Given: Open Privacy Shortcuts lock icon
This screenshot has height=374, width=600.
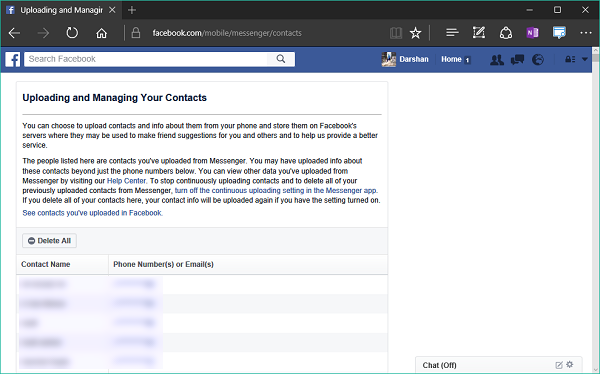Looking at the screenshot, I should 570,59.
